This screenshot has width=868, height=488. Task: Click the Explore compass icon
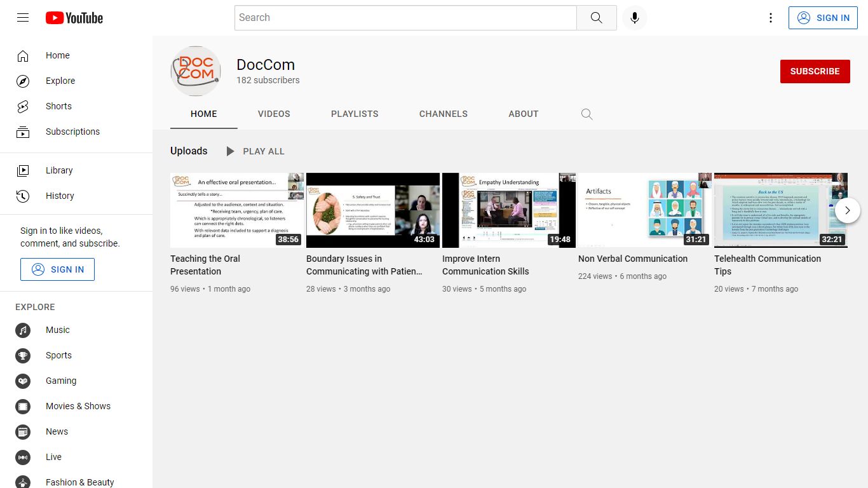[23, 81]
